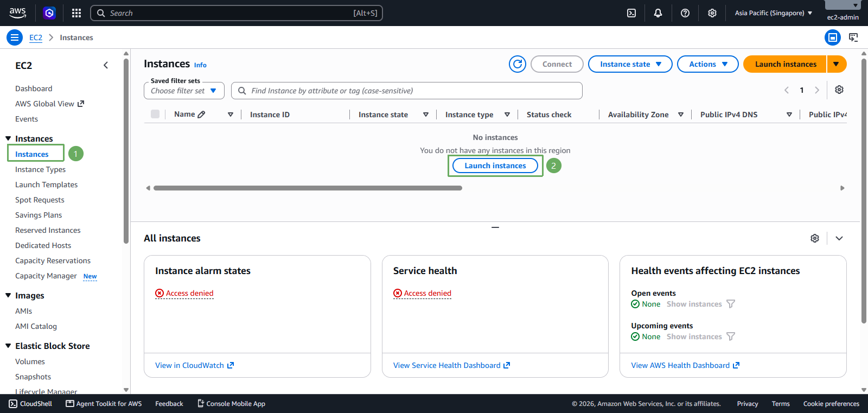Open the notifications bell
Image resolution: width=868 pixels, height=413 pixels.
pos(658,13)
